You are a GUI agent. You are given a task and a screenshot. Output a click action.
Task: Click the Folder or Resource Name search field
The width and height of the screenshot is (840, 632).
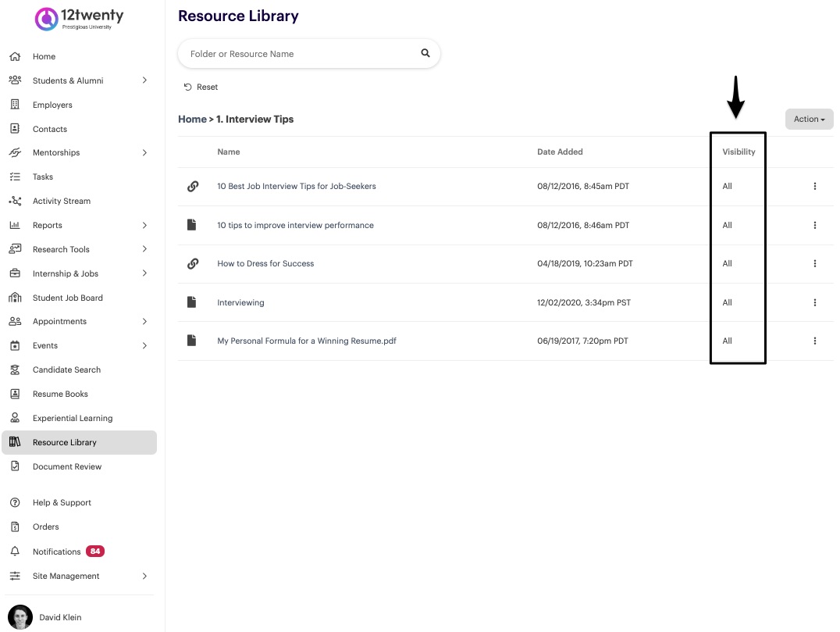301,54
